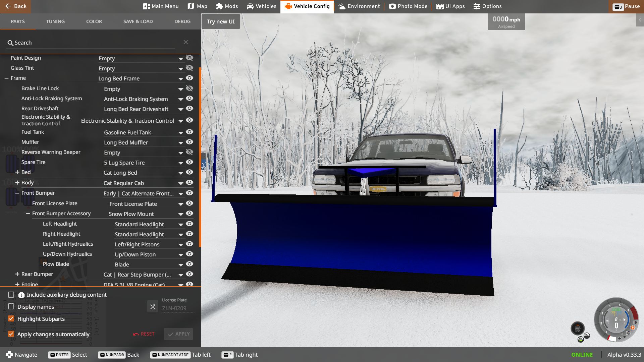Enable the Display names checkbox
Screen dimensions: 644x362
(11, 307)
